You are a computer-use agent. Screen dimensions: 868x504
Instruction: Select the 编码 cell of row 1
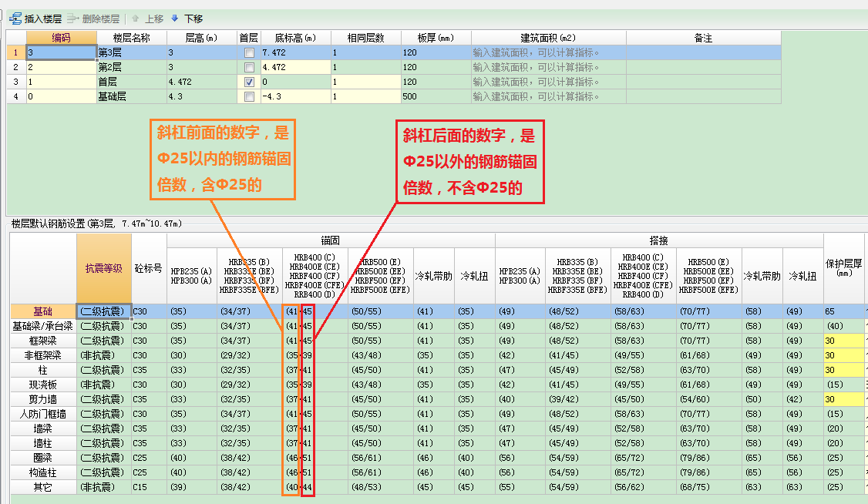pyautogui.click(x=62, y=52)
